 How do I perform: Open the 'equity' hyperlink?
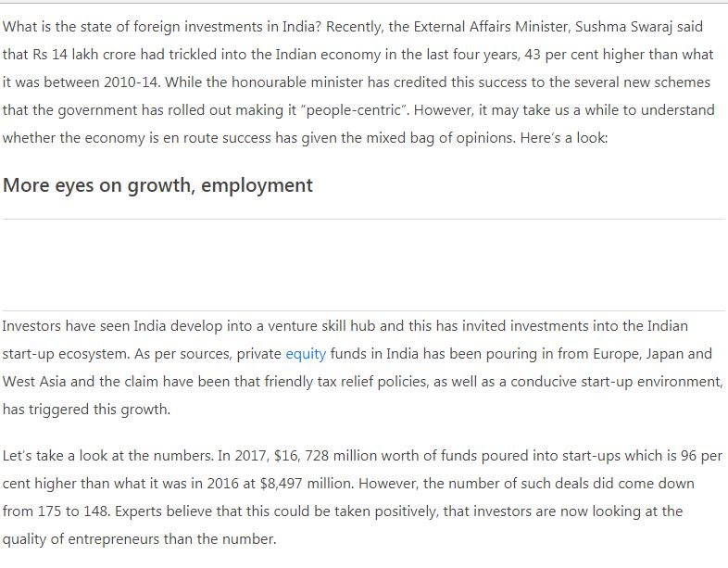[306, 354]
